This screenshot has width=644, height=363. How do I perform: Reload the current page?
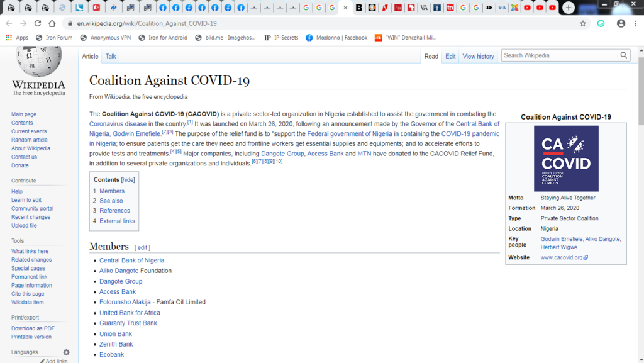coord(38,23)
